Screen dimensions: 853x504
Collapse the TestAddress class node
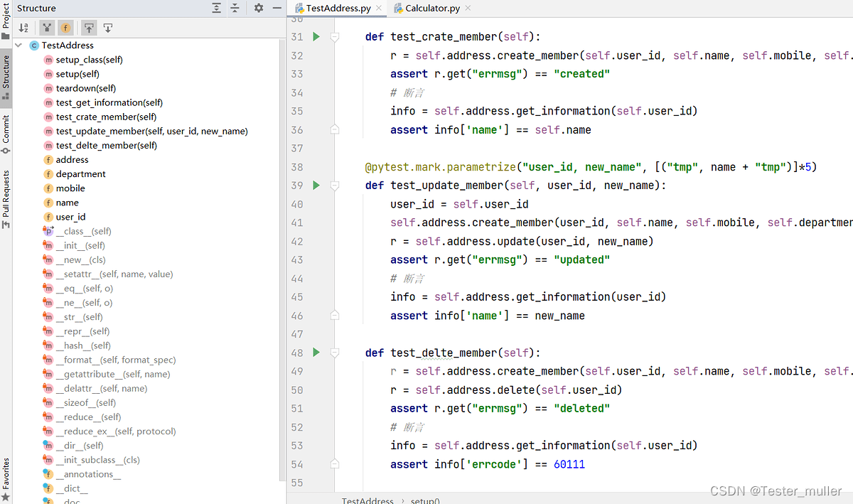point(18,45)
